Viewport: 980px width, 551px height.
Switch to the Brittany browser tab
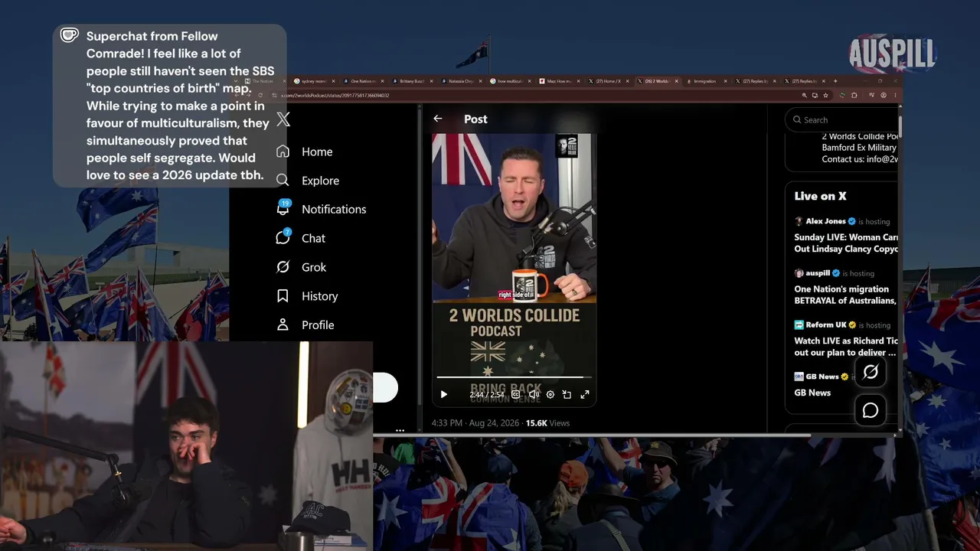(413, 81)
